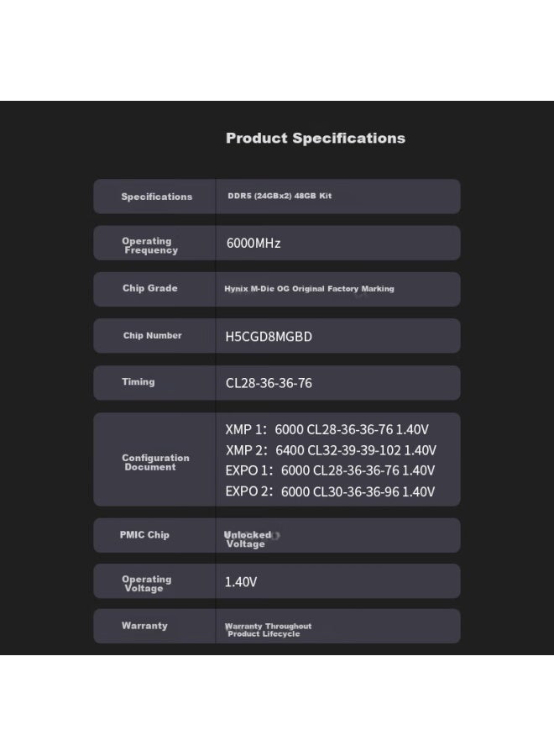Select the Specifications row label
The width and height of the screenshot is (554, 756).
click(x=157, y=197)
